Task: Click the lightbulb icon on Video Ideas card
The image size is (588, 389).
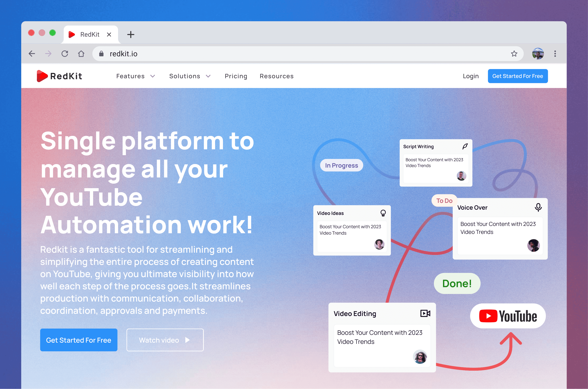Action: pos(383,213)
